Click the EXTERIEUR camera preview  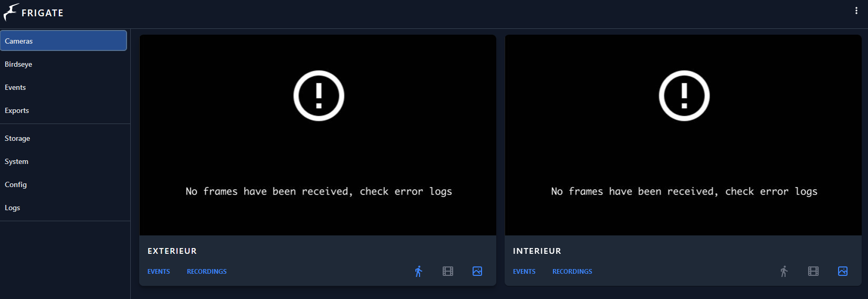click(318, 135)
